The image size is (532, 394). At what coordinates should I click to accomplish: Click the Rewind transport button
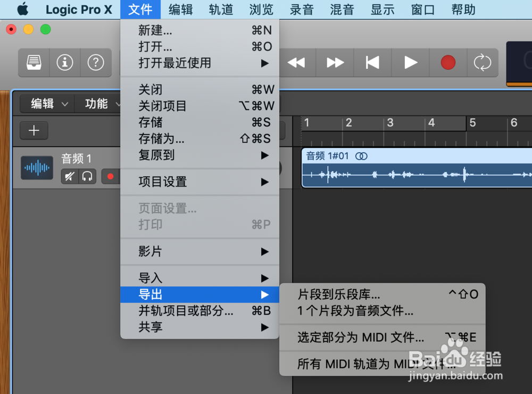point(296,62)
